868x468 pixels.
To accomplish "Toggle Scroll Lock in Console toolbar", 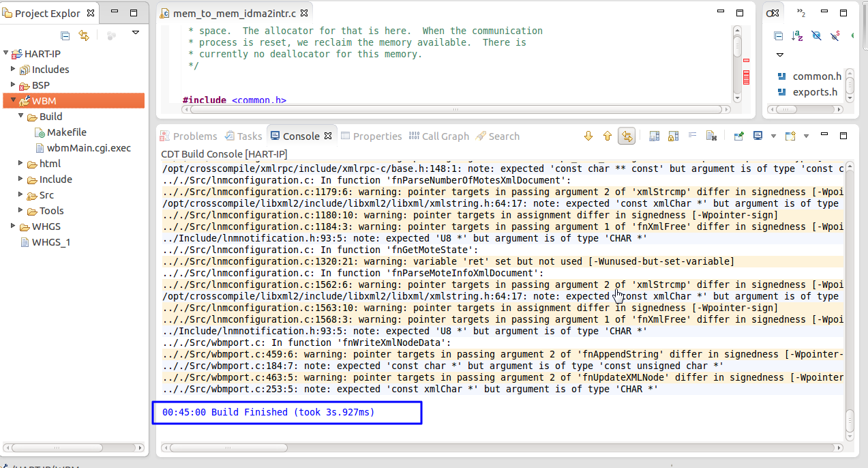I will point(673,136).
